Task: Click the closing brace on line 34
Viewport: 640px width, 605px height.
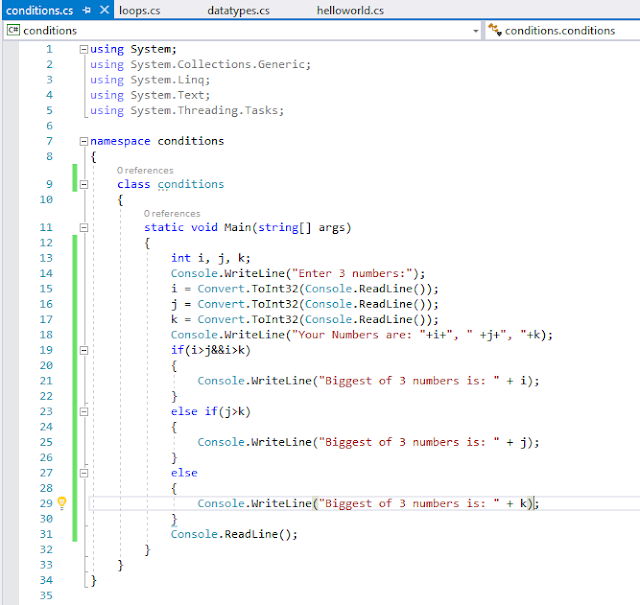Action: tap(93, 581)
